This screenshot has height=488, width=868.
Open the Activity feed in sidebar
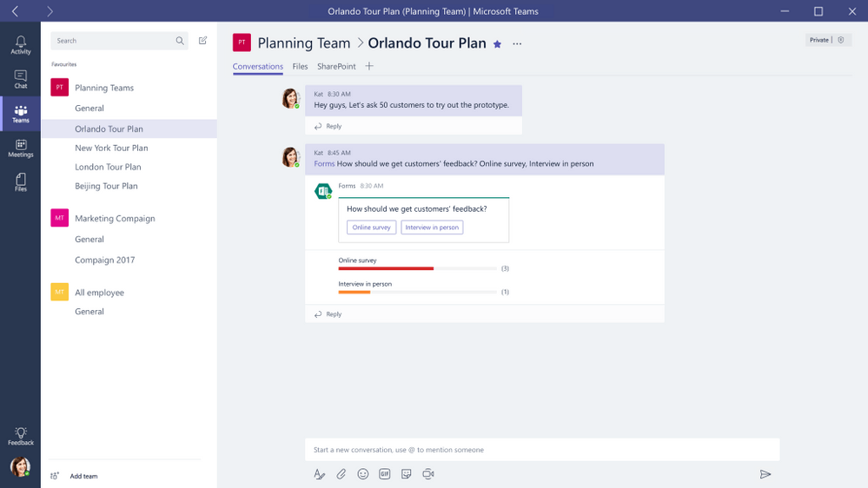(x=20, y=45)
